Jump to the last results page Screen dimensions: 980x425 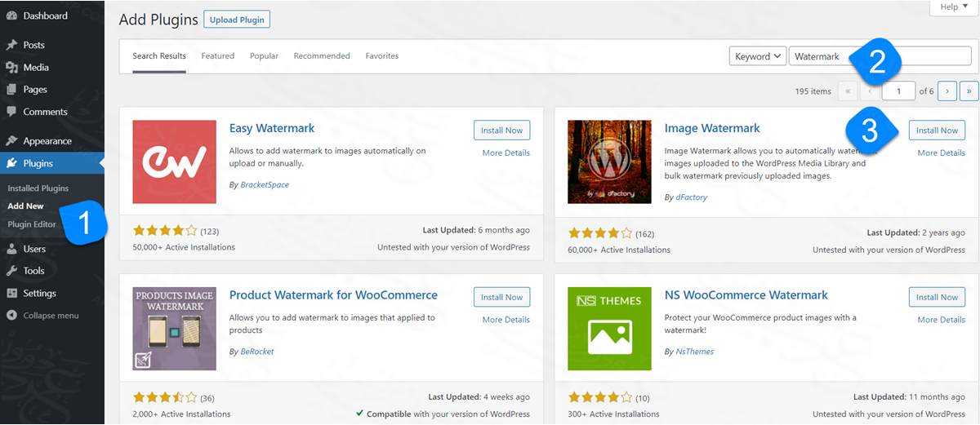pos(969,91)
